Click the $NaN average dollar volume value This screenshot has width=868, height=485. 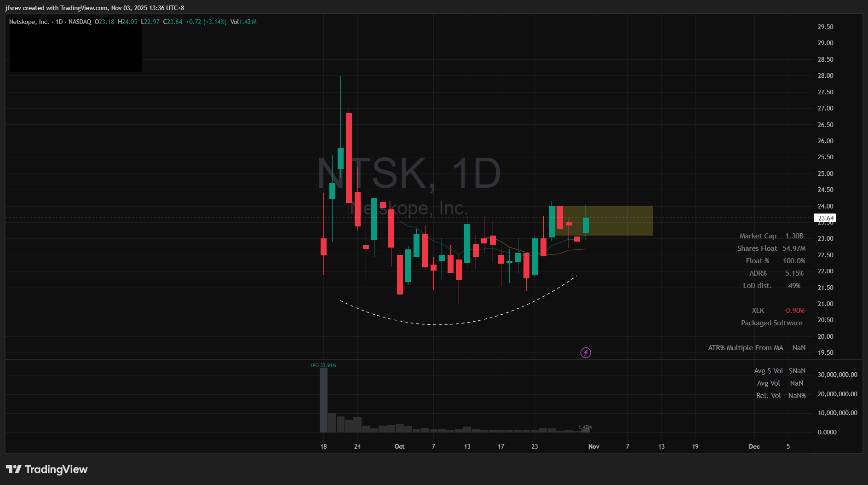click(x=797, y=371)
